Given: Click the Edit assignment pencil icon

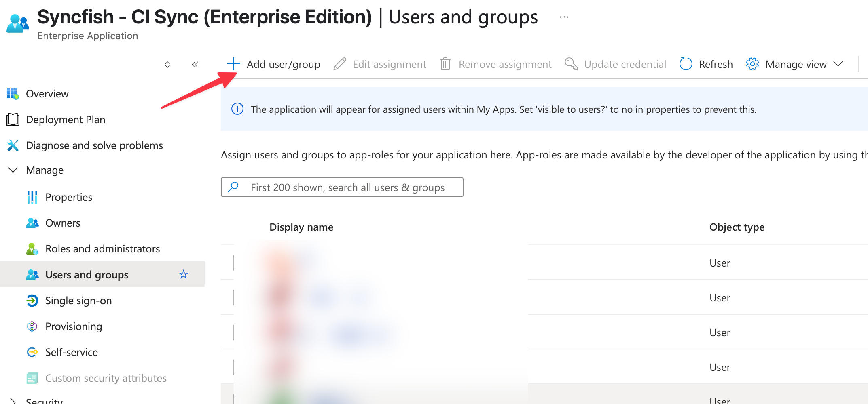Looking at the screenshot, I should pos(340,64).
